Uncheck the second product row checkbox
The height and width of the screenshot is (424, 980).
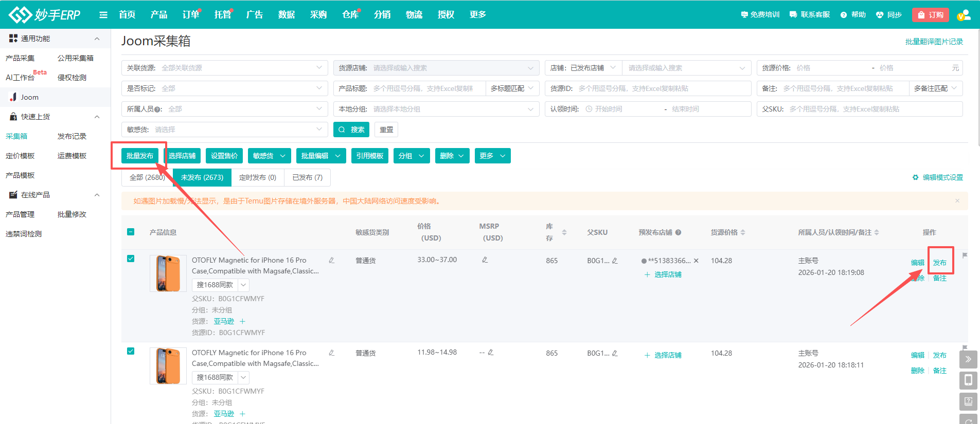(131, 351)
